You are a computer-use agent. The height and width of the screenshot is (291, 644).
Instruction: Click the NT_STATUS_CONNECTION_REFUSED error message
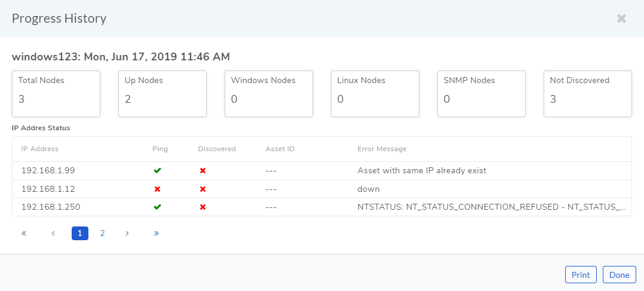click(492, 207)
